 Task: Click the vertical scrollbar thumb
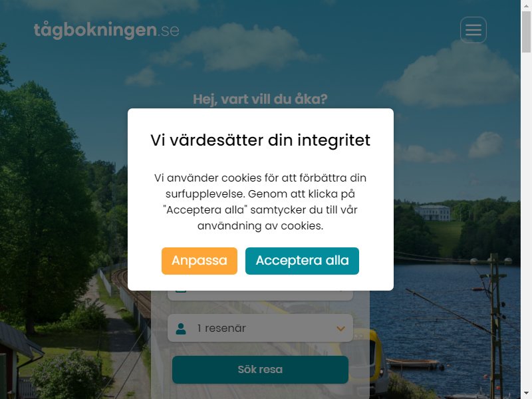pyautogui.click(x=526, y=32)
